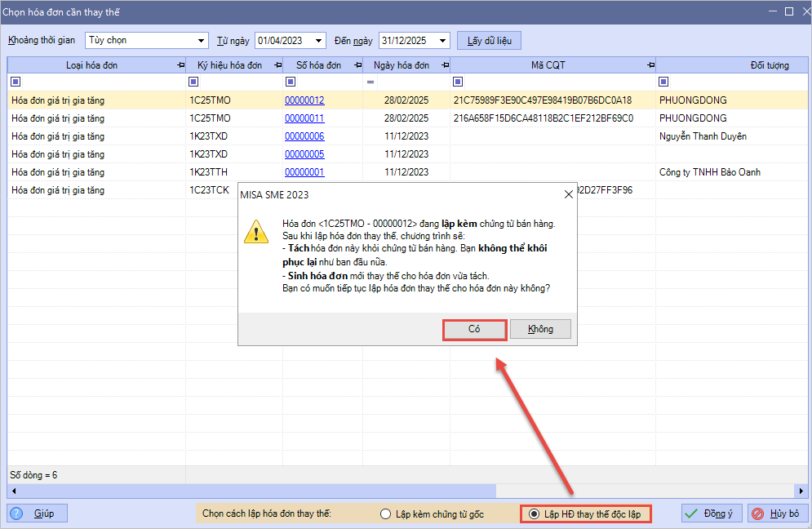Open Đến ngày date picker dropdown

coord(442,40)
